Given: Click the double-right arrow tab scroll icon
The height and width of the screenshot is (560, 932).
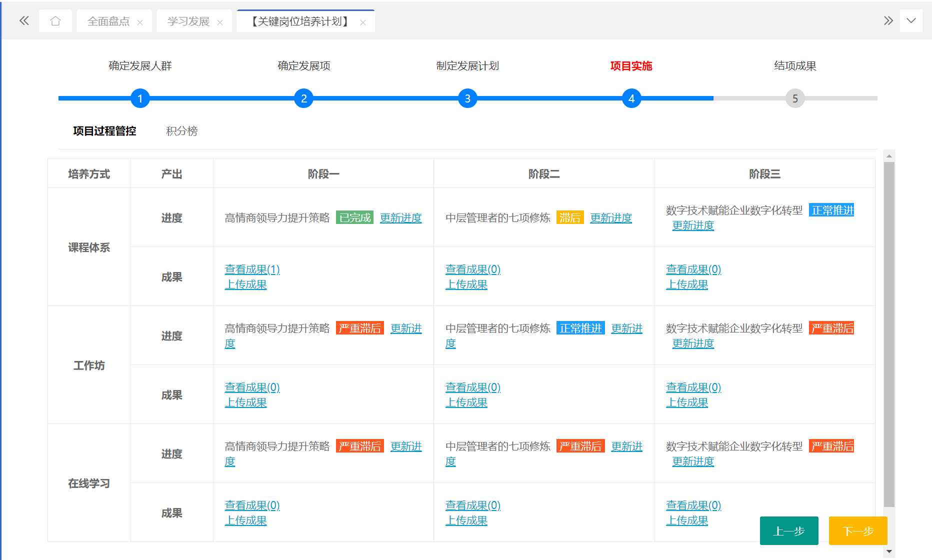Looking at the screenshot, I should [888, 21].
